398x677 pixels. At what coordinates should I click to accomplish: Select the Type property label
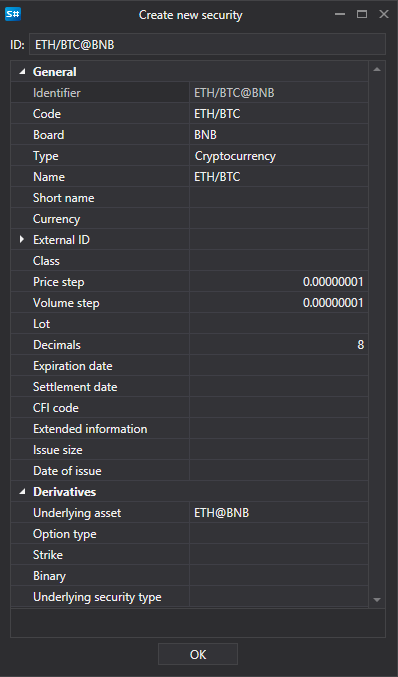pos(46,156)
